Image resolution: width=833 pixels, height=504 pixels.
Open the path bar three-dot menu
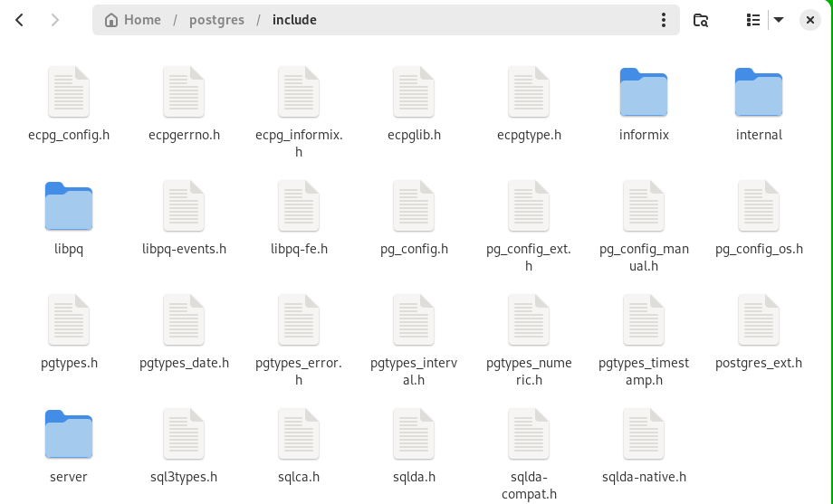665,20
